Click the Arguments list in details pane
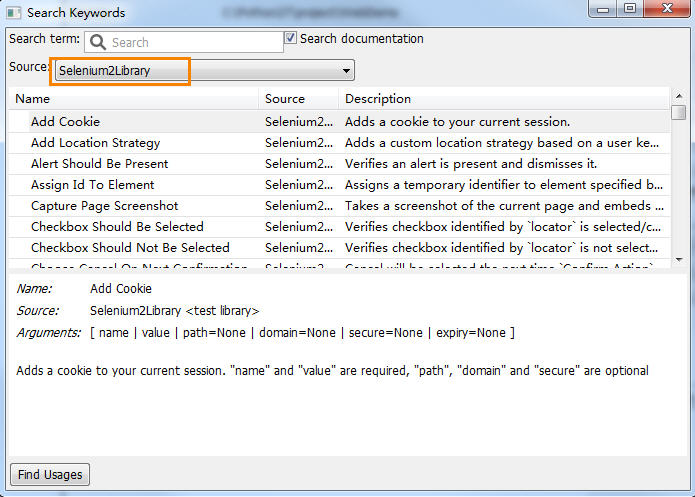695x497 pixels. [x=302, y=333]
